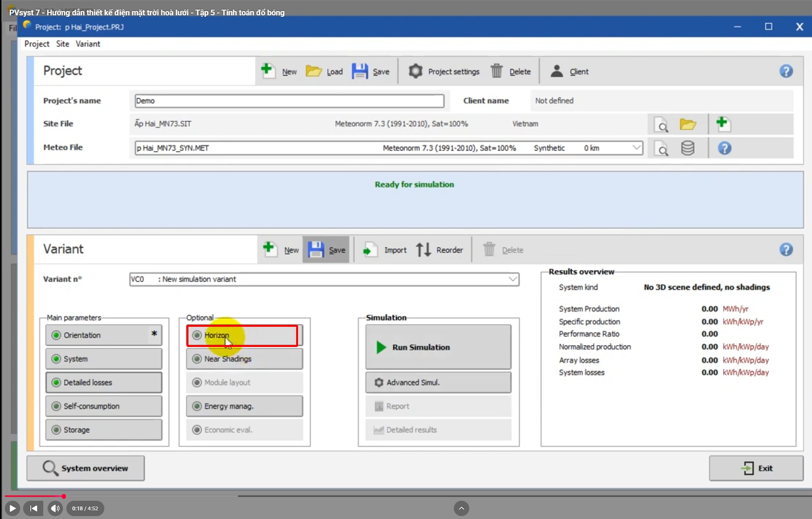Open the System parameters
This screenshot has height=519, width=812.
[104, 359]
